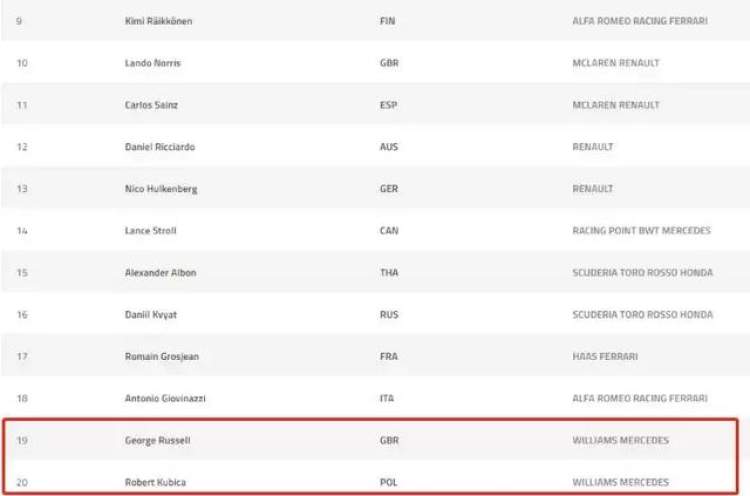Click Lance Stroll's name
The width and height of the screenshot is (750, 496).
tap(150, 231)
